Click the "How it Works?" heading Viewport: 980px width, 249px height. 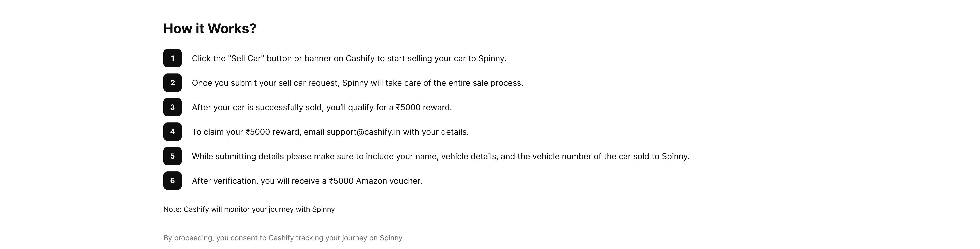pos(210,29)
